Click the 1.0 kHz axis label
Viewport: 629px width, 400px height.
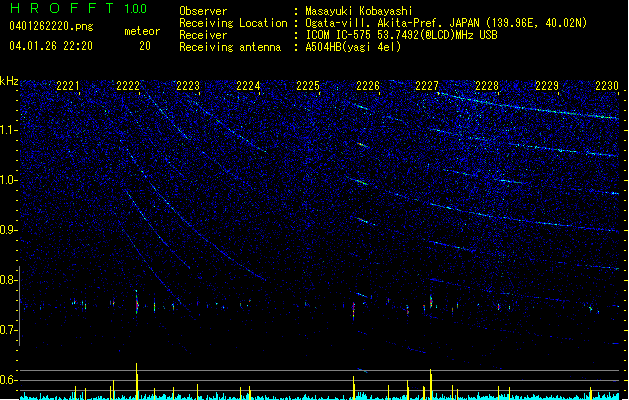point(9,180)
